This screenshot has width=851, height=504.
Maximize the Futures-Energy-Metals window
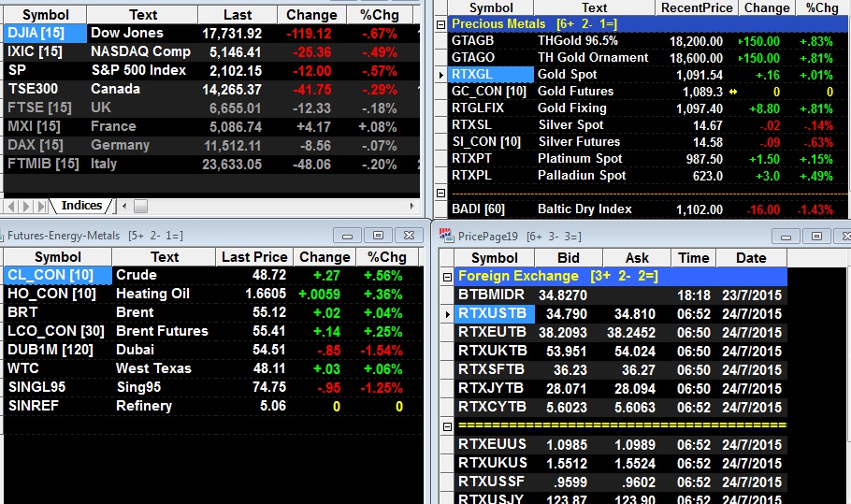pos(379,236)
